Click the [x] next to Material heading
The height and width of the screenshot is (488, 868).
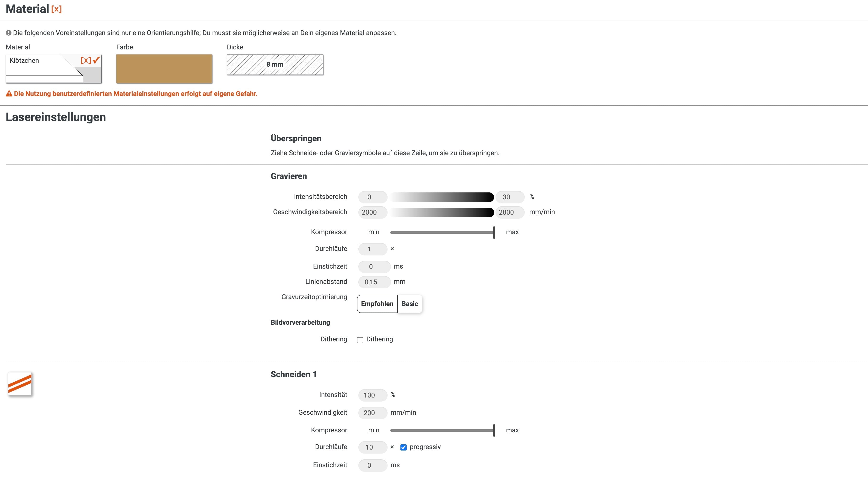click(x=56, y=9)
